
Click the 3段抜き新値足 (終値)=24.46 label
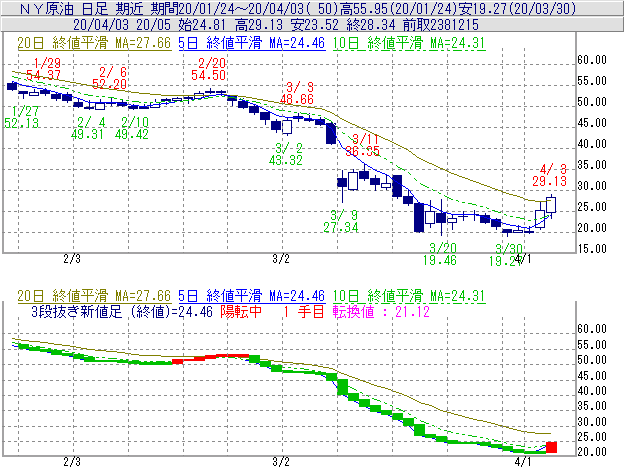122,312
